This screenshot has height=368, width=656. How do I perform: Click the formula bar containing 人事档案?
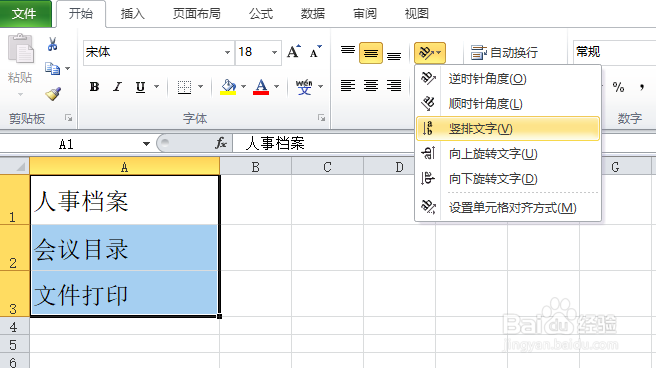(322, 143)
